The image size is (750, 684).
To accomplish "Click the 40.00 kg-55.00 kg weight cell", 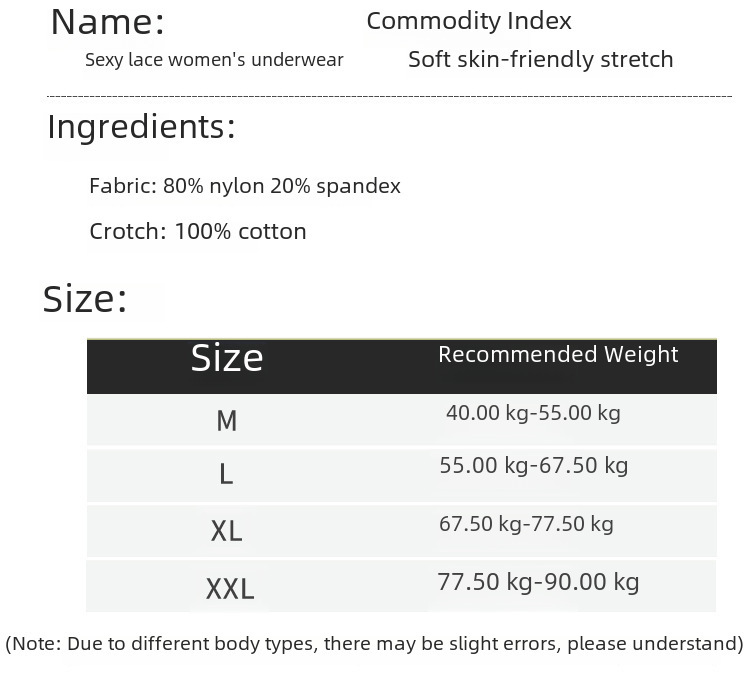I will (x=533, y=413).
